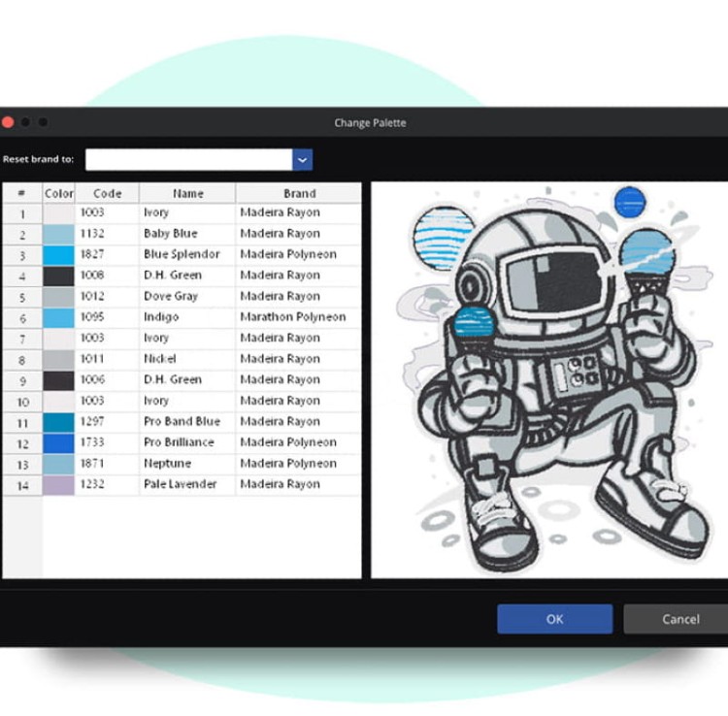Click the Reset brand to text field
The height and width of the screenshot is (716, 728).
[x=189, y=160]
